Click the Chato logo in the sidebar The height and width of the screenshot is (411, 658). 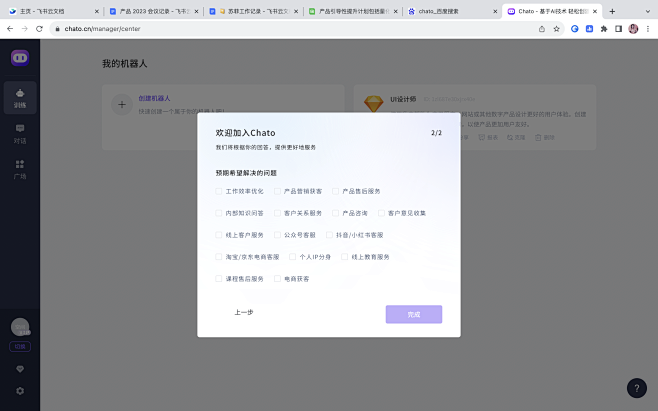point(20,58)
